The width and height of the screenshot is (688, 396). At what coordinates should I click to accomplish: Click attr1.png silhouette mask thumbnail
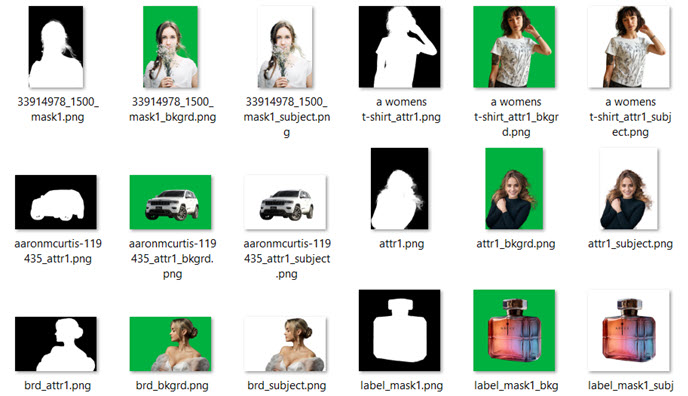399,189
